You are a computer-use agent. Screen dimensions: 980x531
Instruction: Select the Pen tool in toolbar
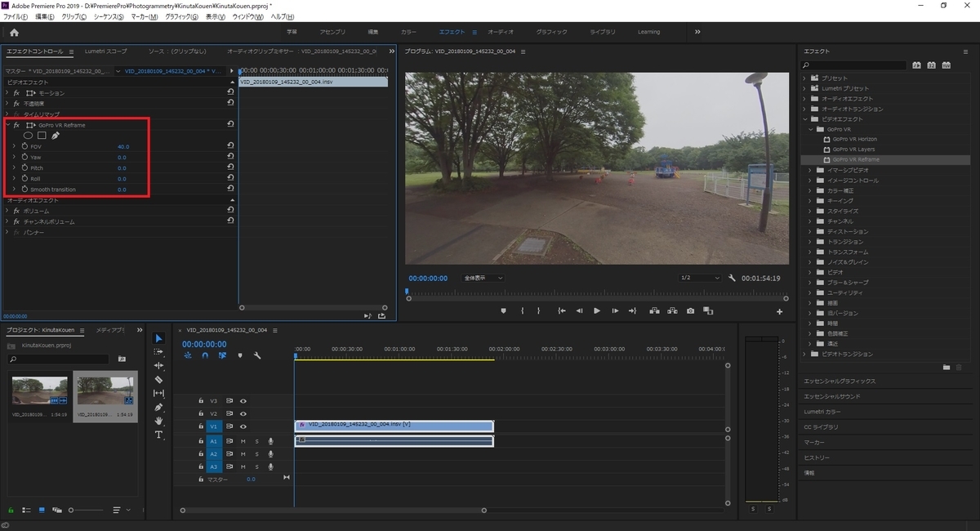point(158,407)
